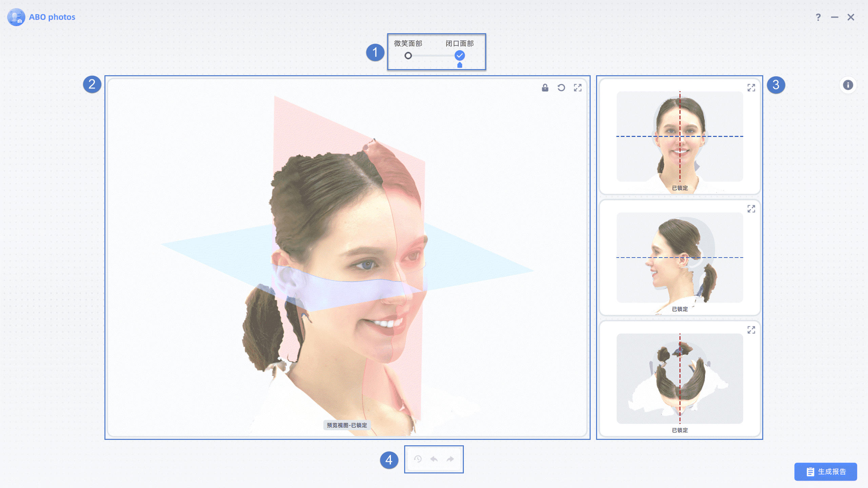Minimize the ABO photos window

tap(834, 17)
